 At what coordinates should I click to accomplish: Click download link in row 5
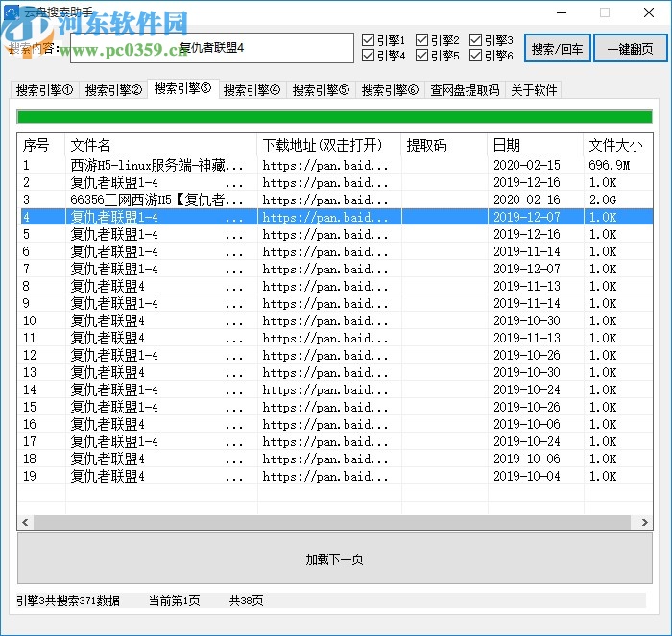click(325, 234)
